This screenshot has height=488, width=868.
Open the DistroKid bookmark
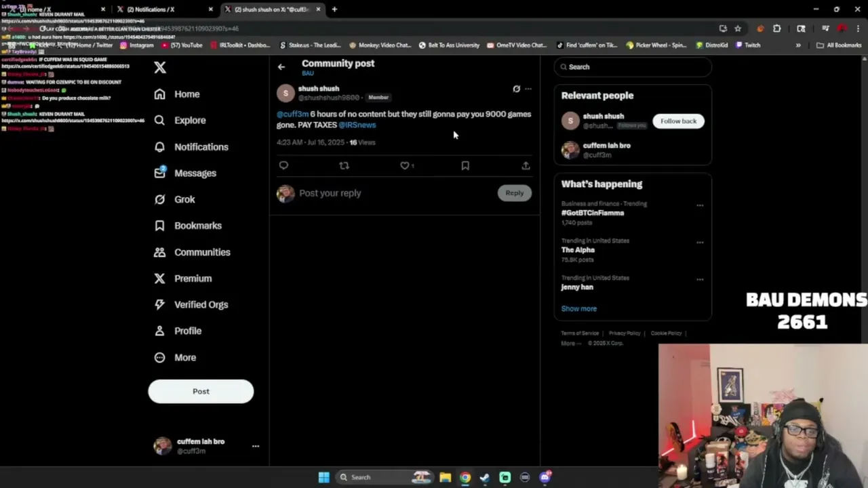coord(711,45)
